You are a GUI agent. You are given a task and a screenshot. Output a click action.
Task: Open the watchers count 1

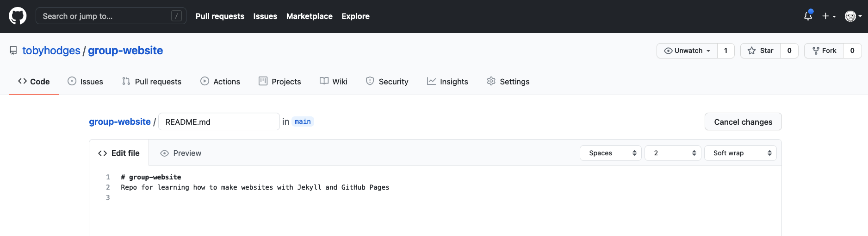(x=726, y=51)
